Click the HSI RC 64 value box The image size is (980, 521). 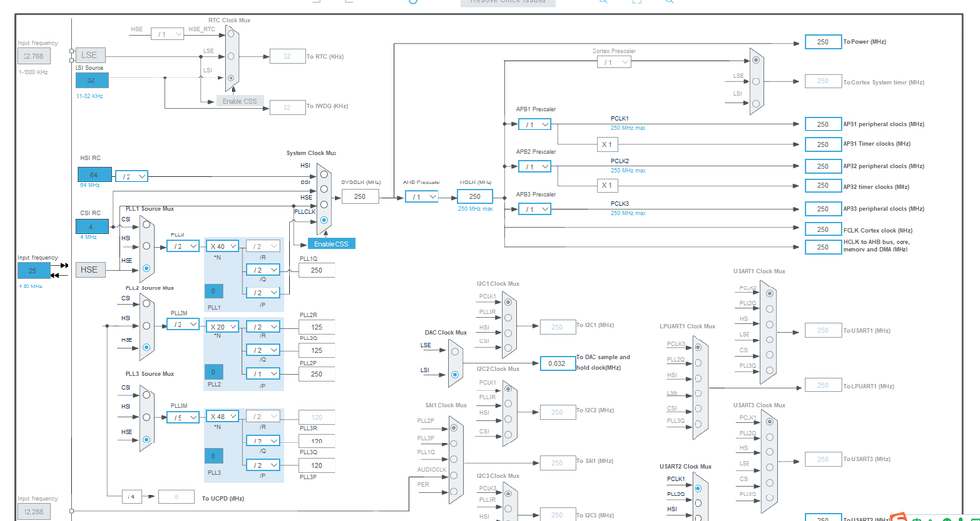pos(95,175)
